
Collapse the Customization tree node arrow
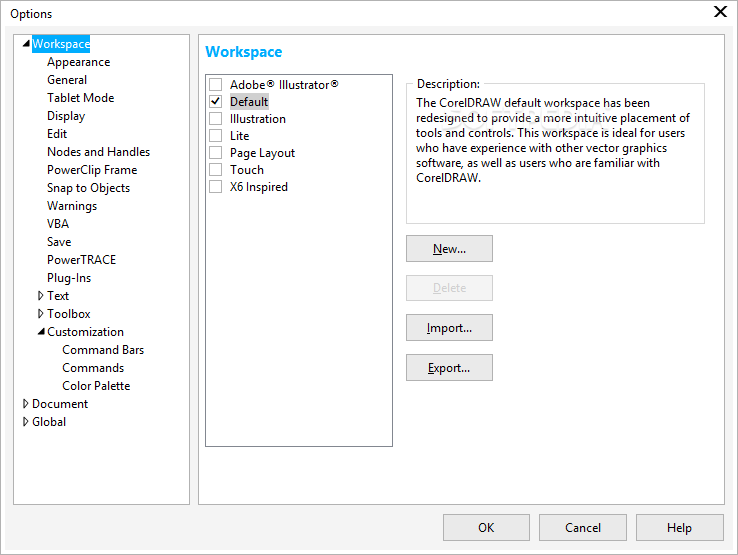click(41, 332)
